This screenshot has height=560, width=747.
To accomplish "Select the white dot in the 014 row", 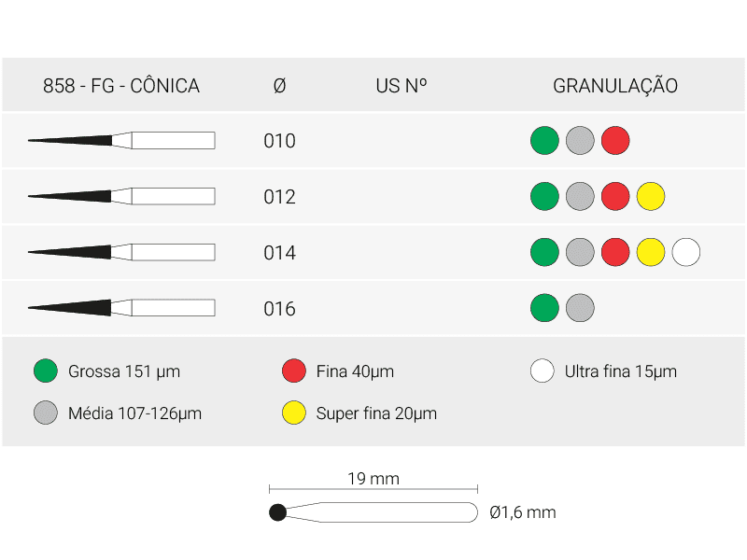I will (x=686, y=252).
